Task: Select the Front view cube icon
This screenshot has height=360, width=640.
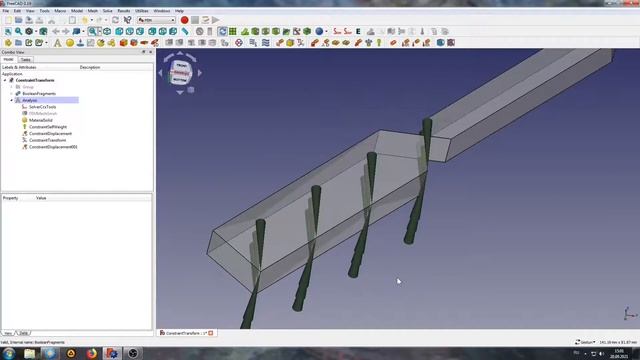Action: coord(119,31)
